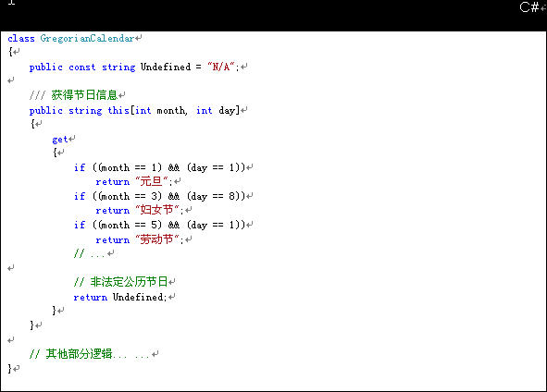The height and width of the screenshot is (392, 547).
Task: Select the constant name Undefined declaration
Action: click(x=166, y=67)
